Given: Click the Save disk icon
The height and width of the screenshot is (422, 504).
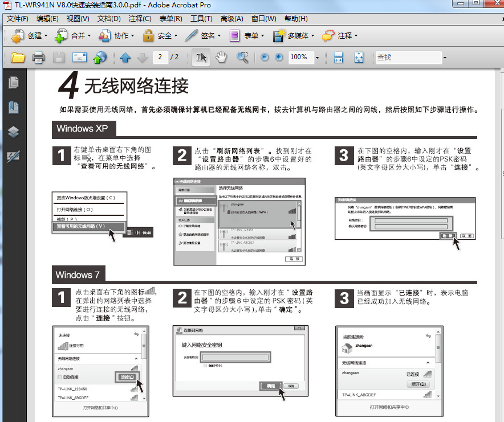Looking at the screenshot, I should pos(59,58).
